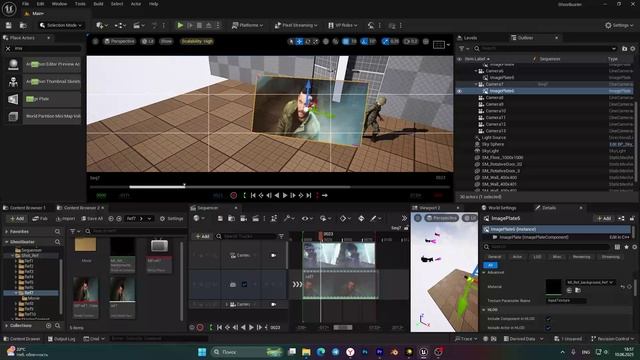
Task: Click the select object tool in viewport toolbar
Action: 291,41
